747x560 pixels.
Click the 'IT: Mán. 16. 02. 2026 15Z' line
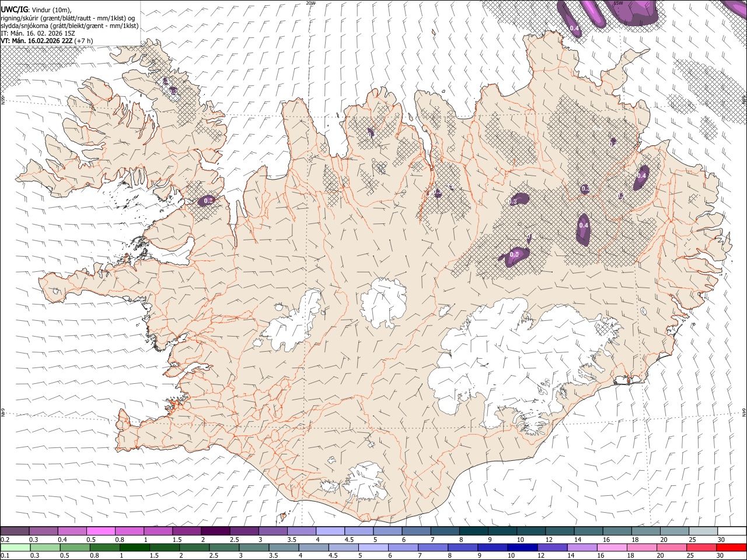(38, 33)
